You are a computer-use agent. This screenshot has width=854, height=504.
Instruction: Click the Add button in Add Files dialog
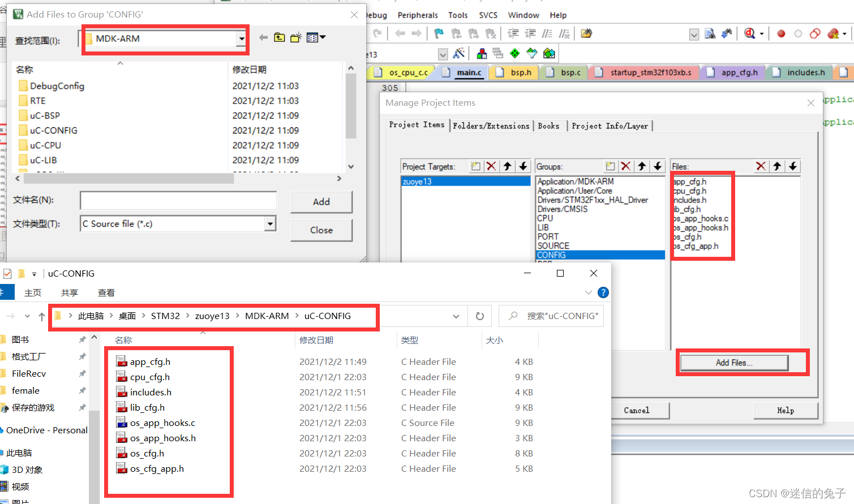pyautogui.click(x=321, y=202)
